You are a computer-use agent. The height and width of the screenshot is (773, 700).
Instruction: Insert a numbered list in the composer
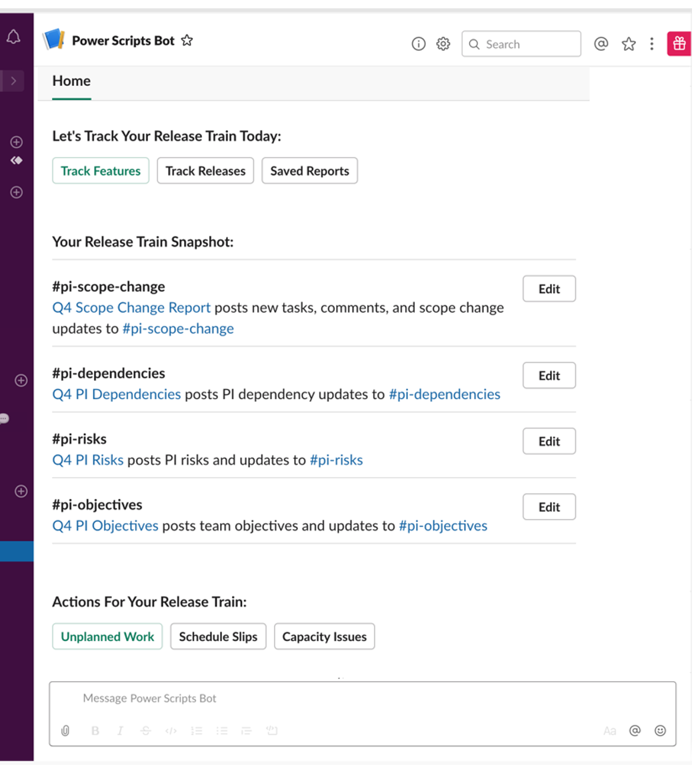tap(197, 730)
